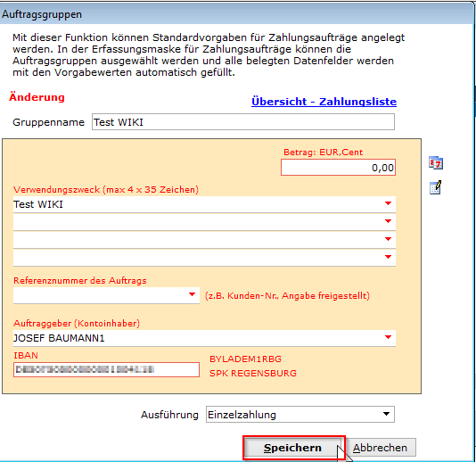Cancel with the Abbrechen button
The image size is (476, 462).
click(x=381, y=448)
